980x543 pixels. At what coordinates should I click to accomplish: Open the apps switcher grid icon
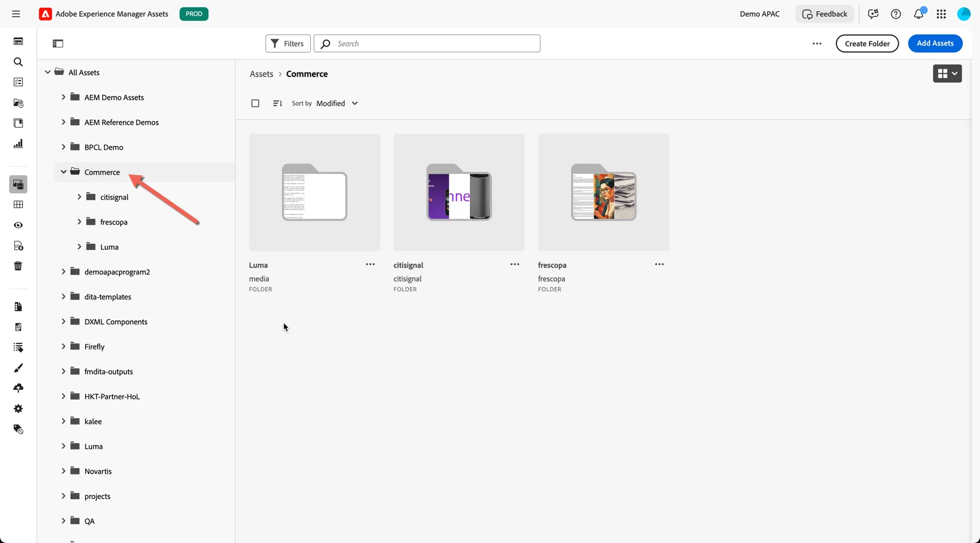point(941,14)
